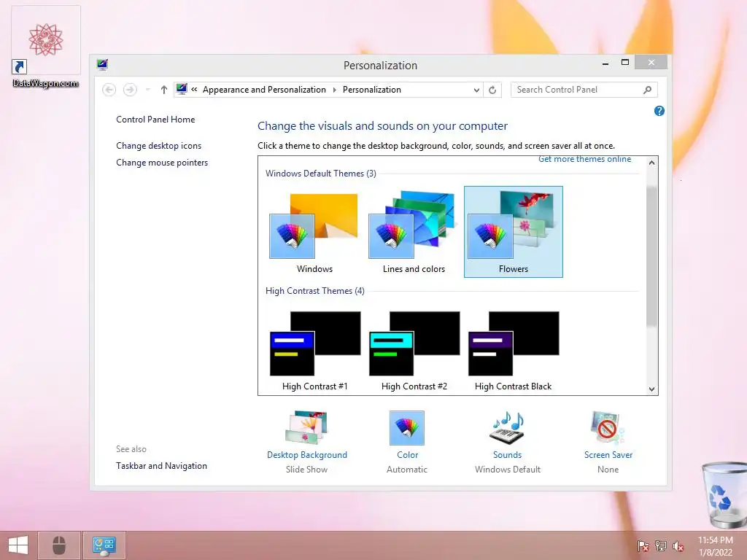Image resolution: width=747 pixels, height=560 pixels.
Task: Open the Recycle Bin on desktop
Action: pos(724,495)
